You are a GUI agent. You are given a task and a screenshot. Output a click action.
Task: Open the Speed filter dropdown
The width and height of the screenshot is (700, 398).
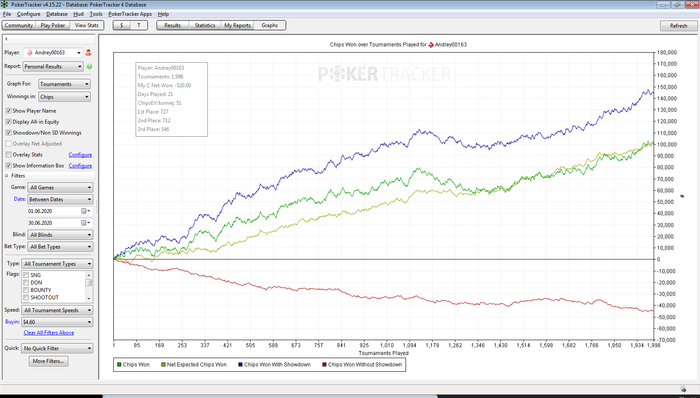click(57, 310)
